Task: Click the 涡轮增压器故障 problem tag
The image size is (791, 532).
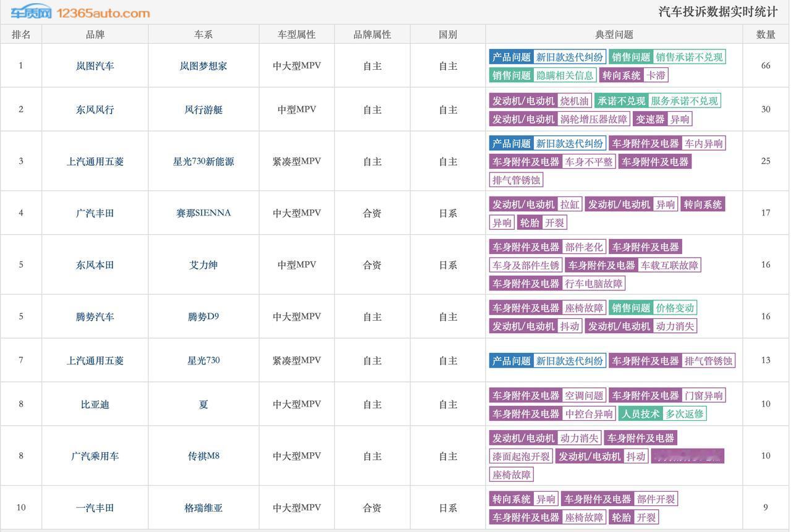Action: coord(593,119)
